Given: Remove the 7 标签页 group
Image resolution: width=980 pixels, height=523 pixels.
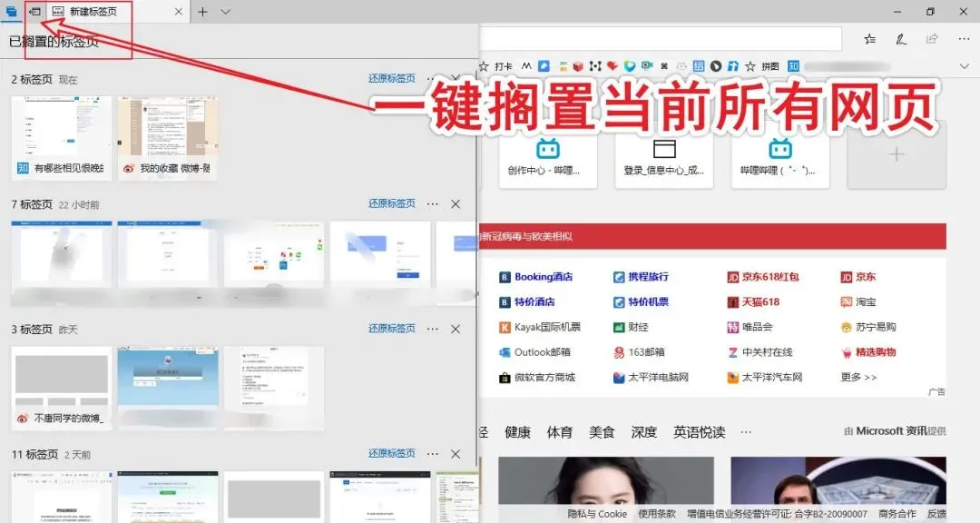Looking at the screenshot, I should [456, 204].
